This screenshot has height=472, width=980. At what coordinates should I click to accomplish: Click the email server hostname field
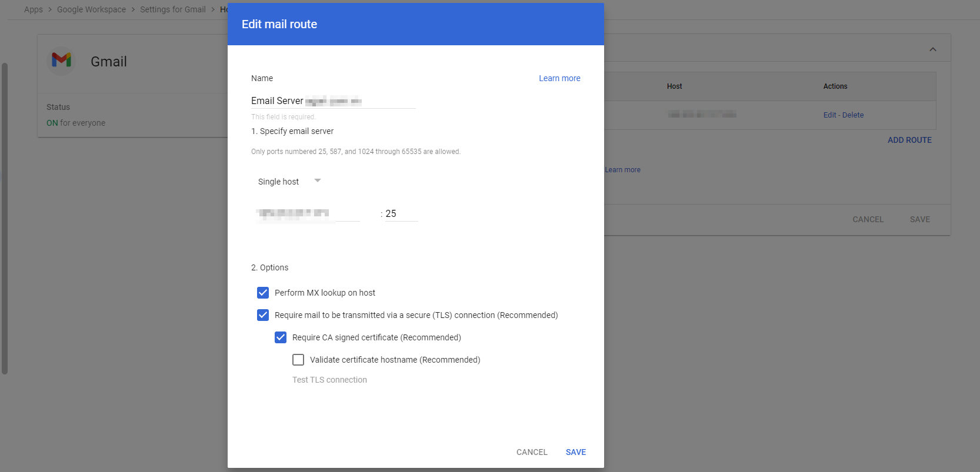click(x=307, y=214)
